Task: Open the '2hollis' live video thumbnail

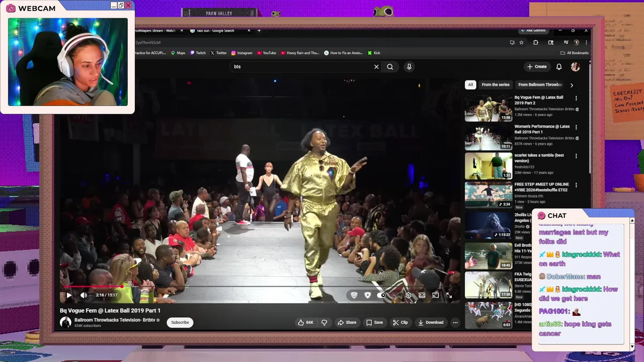Action: pos(488,225)
